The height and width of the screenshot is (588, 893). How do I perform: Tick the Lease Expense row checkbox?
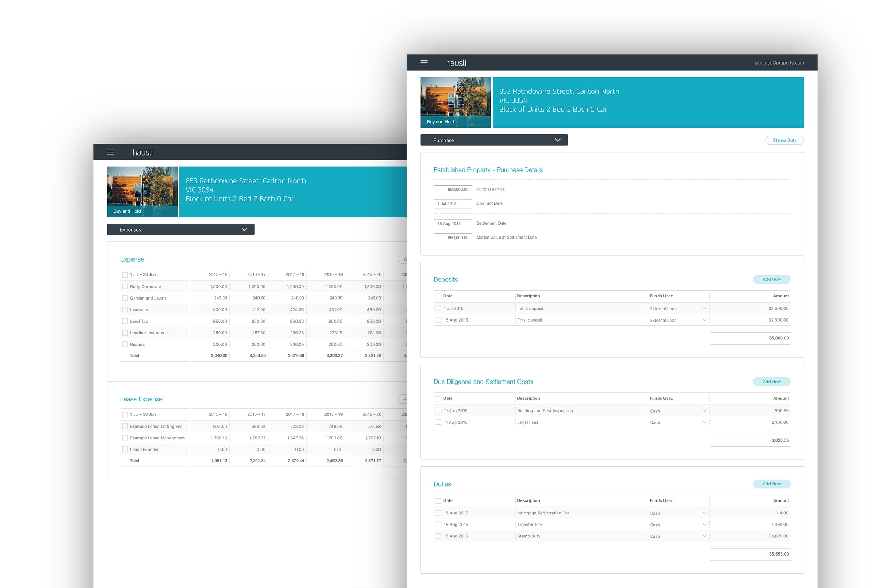point(125,449)
